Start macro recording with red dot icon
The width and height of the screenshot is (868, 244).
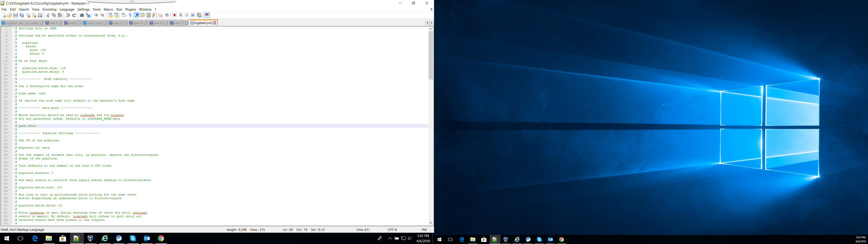click(x=175, y=15)
